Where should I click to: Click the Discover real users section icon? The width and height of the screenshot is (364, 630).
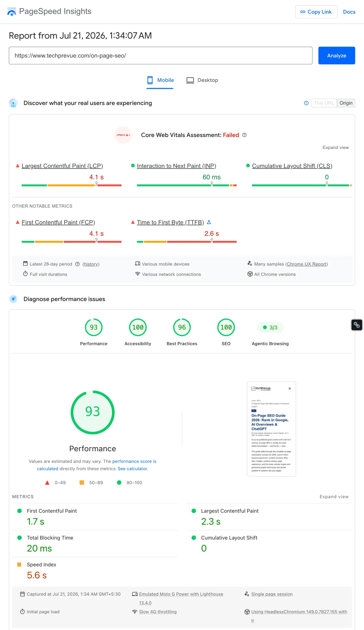pyautogui.click(x=13, y=103)
